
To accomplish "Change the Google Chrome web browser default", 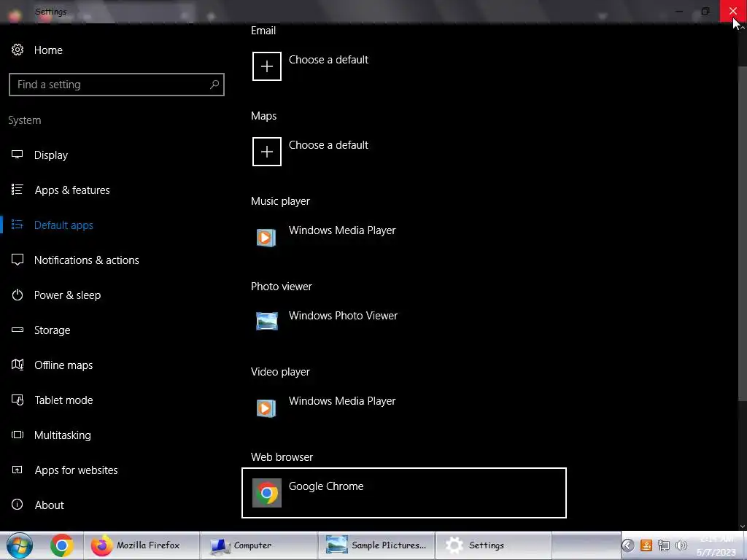I will pyautogui.click(x=404, y=493).
